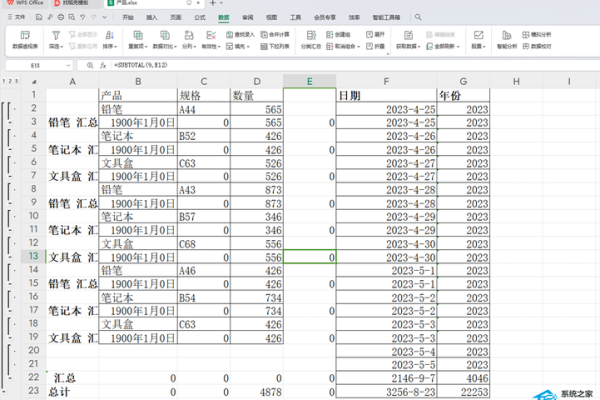Click outline level 1 button
Screen dimensions: 600x400
[x=3, y=80]
